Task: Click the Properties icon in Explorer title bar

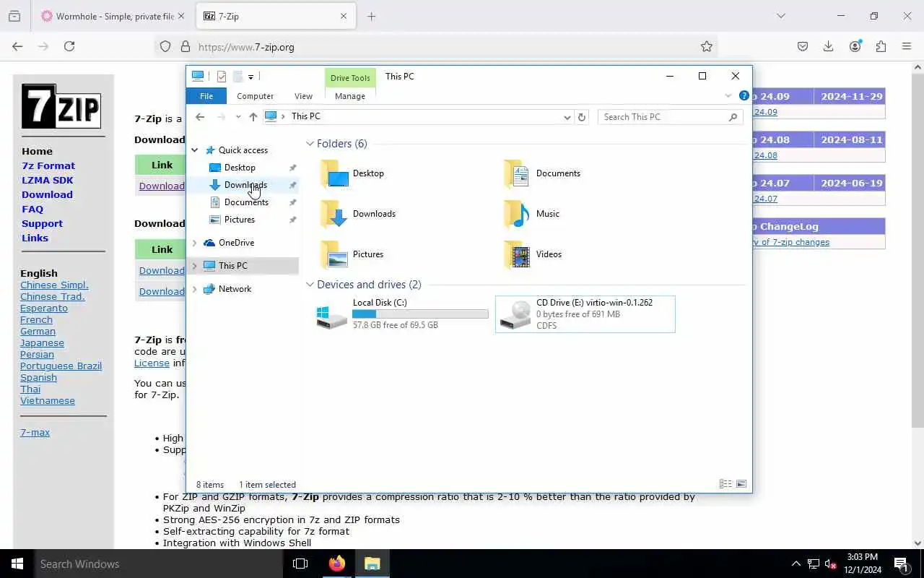Action: [222, 76]
